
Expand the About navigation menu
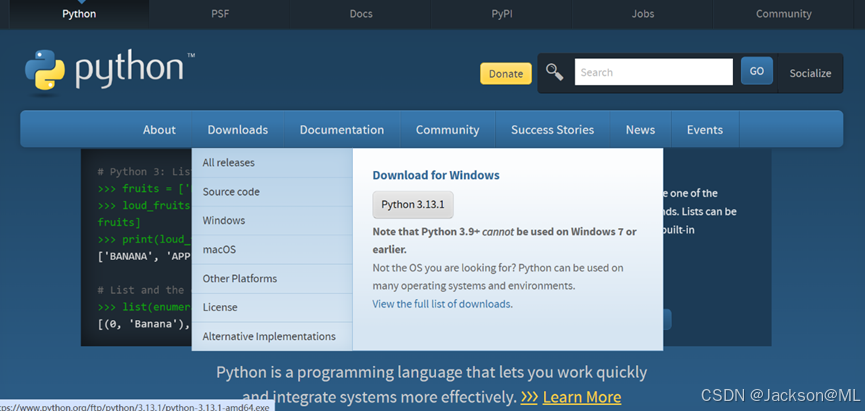[x=159, y=130]
